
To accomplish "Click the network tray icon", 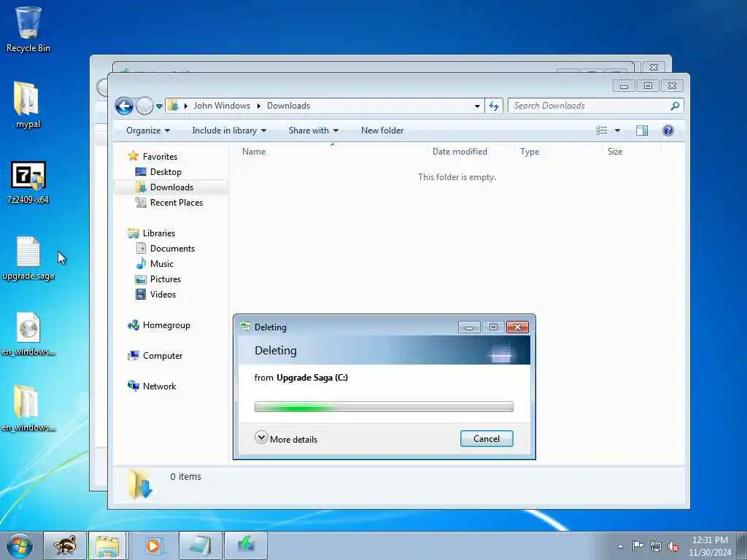I will (656, 546).
